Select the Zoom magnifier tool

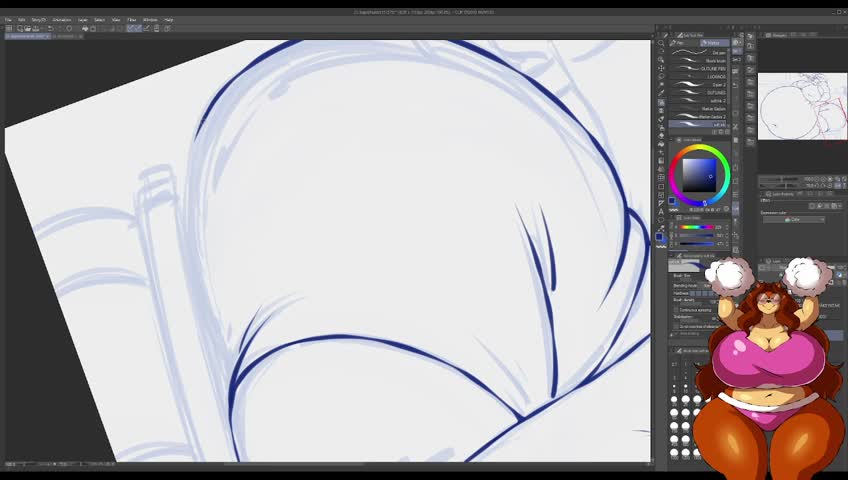(661, 43)
